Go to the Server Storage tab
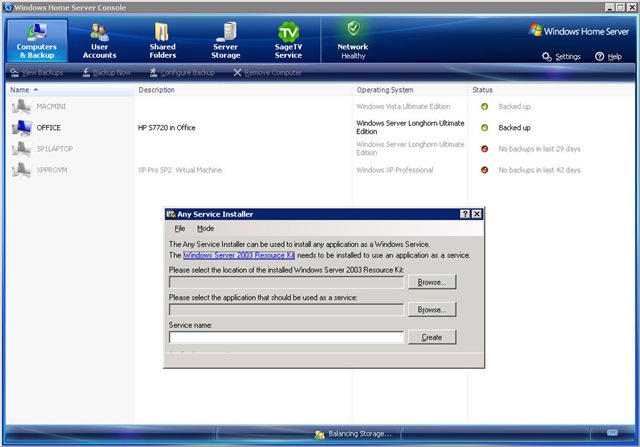 pos(226,40)
